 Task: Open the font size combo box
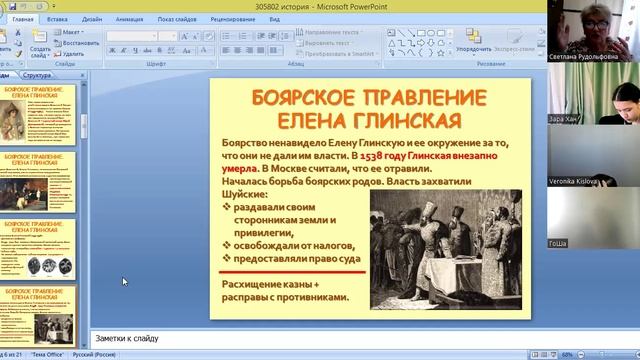tap(168, 36)
